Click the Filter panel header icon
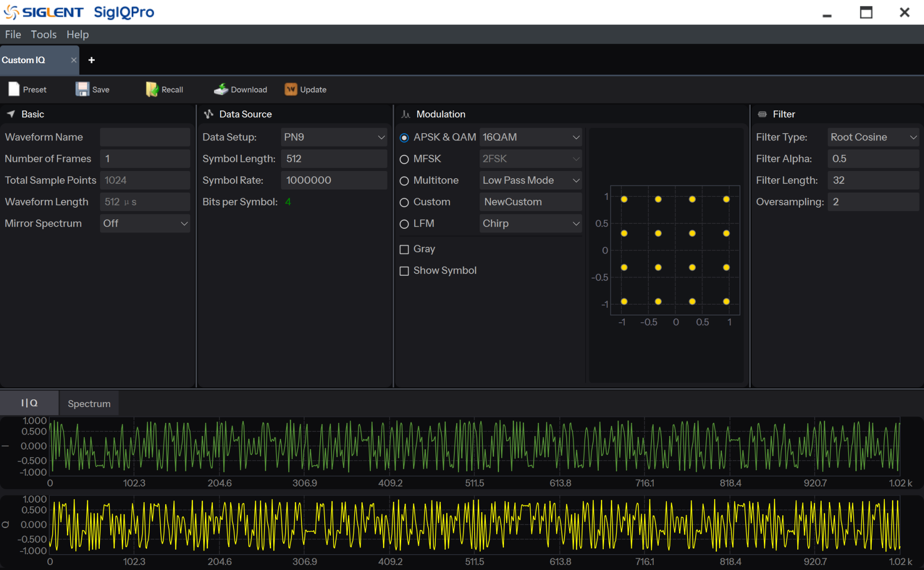Image resolution: width=924 pixels, height=570 pixels. [x=762, y=114]
